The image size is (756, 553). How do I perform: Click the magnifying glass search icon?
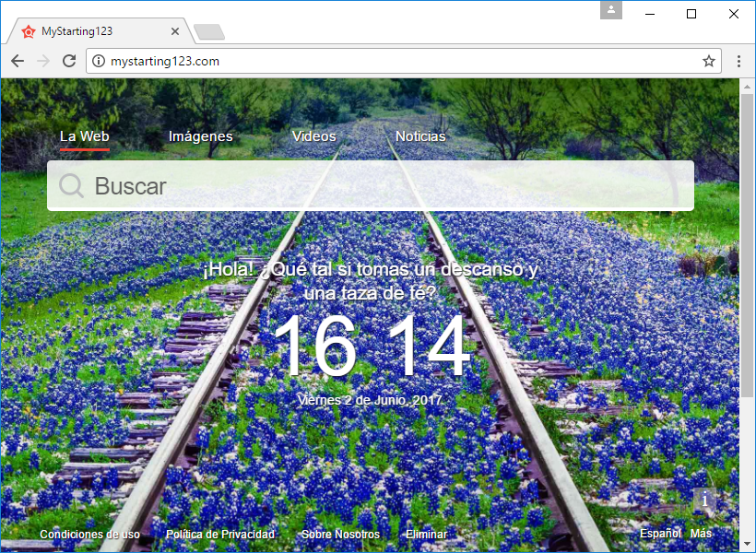click(x=71, y=186)
